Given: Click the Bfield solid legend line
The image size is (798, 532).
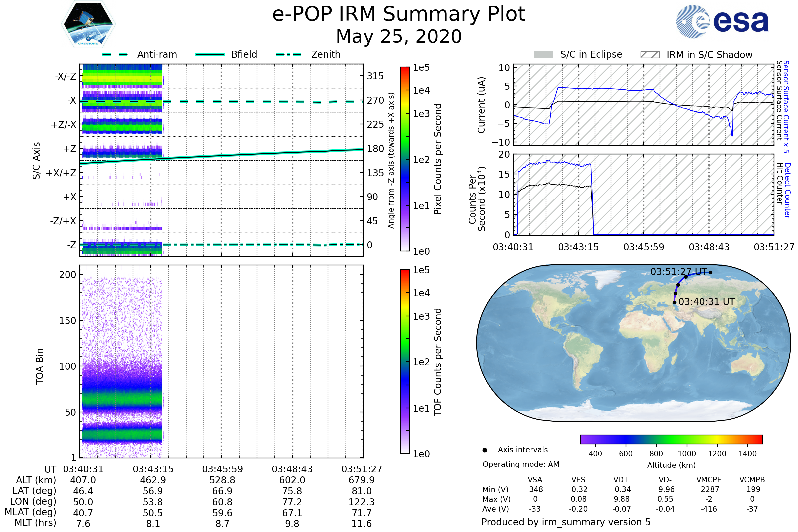Looking at the screenshot, I should pyautogui.click(x=210, y=54).
